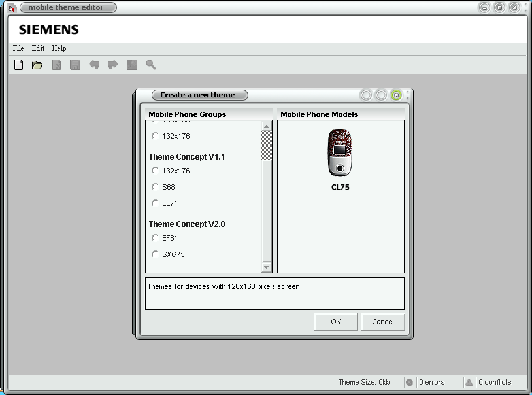Click the Theme Size: 0kb status
The height and width of the screenshot is (395, 532).
[364, 382]
